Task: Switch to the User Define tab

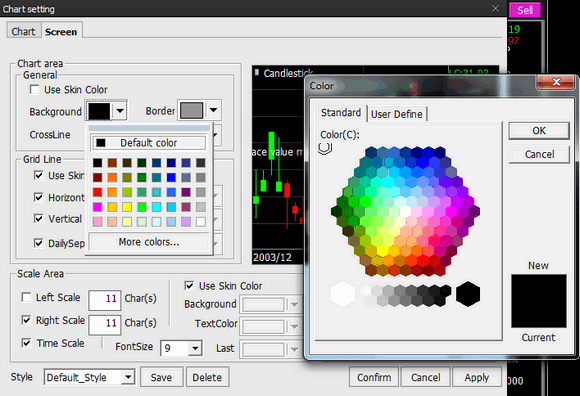Action: click(397, 114)
